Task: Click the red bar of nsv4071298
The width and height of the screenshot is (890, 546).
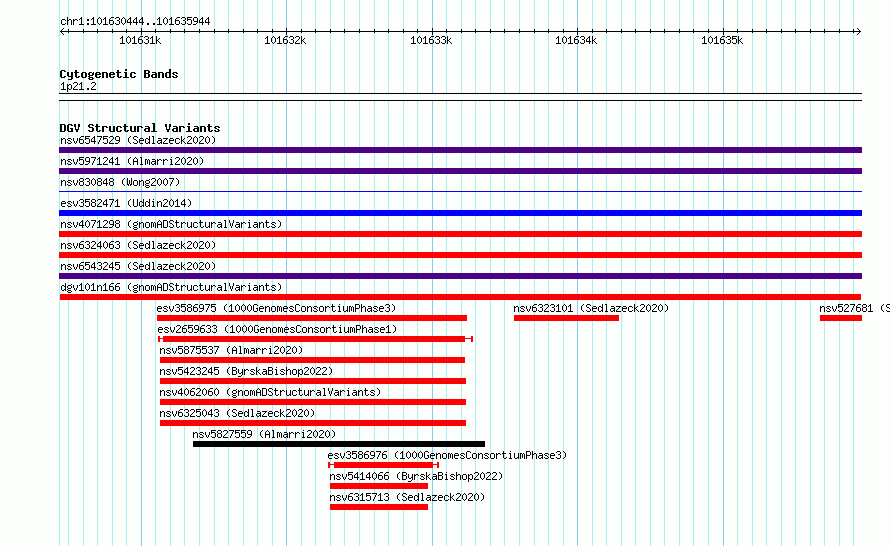Action: [x=460, y=234]
